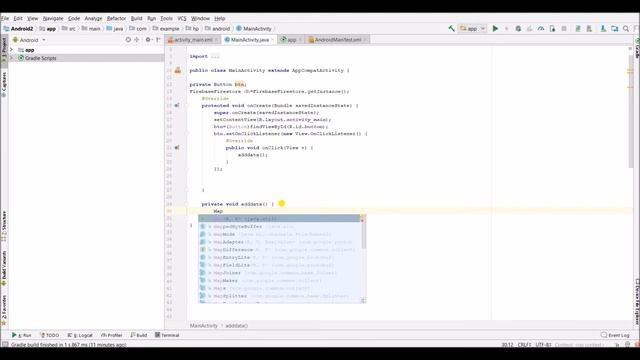This screenshot has height=360, width=640.
Task: Click the Search Everywhere magnifier icon
Action: point(626,29)
